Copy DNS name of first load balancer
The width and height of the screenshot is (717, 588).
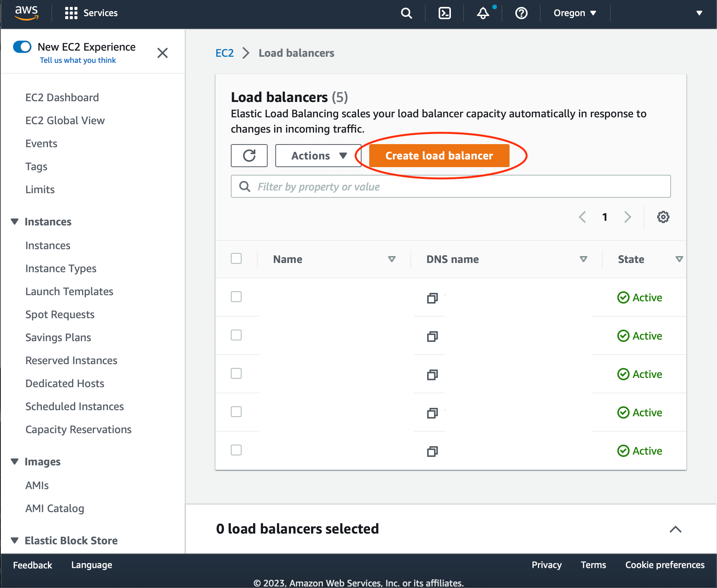click(x=433, y=298)
